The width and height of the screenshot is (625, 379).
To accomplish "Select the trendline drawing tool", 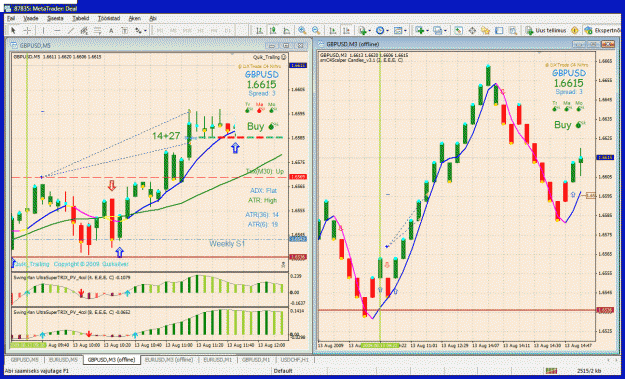I will point(71,30).
